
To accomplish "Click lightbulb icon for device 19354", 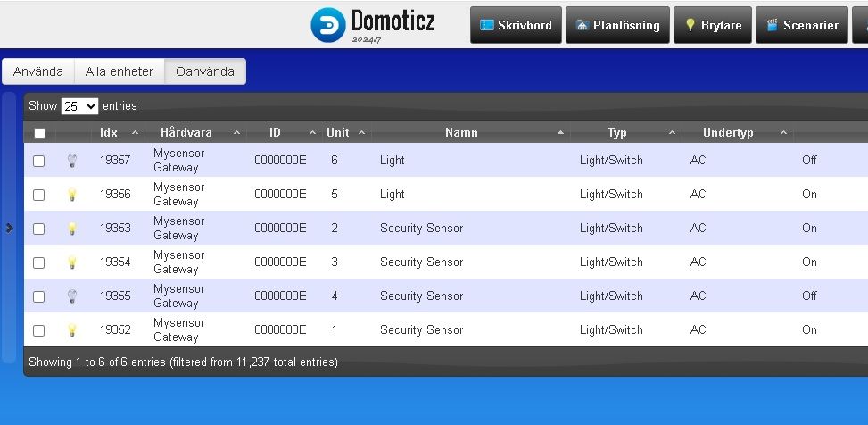I will pyautogui.click(x=72, y=262).
